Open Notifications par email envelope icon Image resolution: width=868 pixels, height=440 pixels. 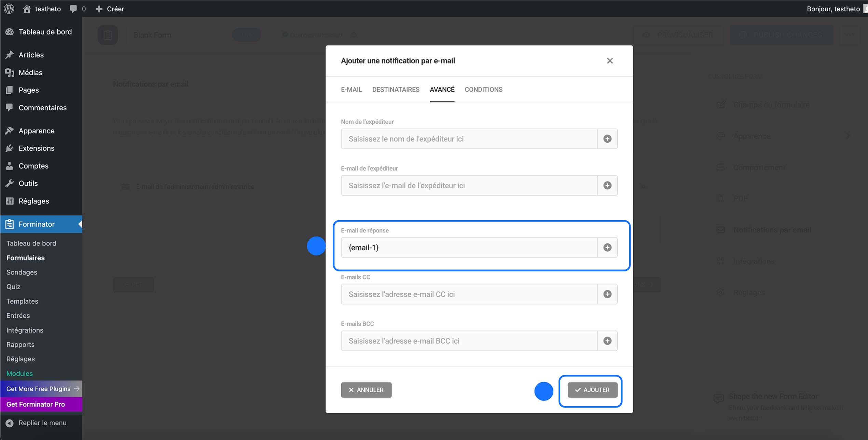[x=721, y=230]
